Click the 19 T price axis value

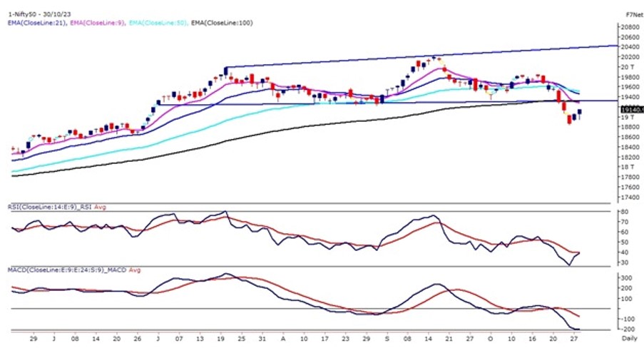click(627, 117)
